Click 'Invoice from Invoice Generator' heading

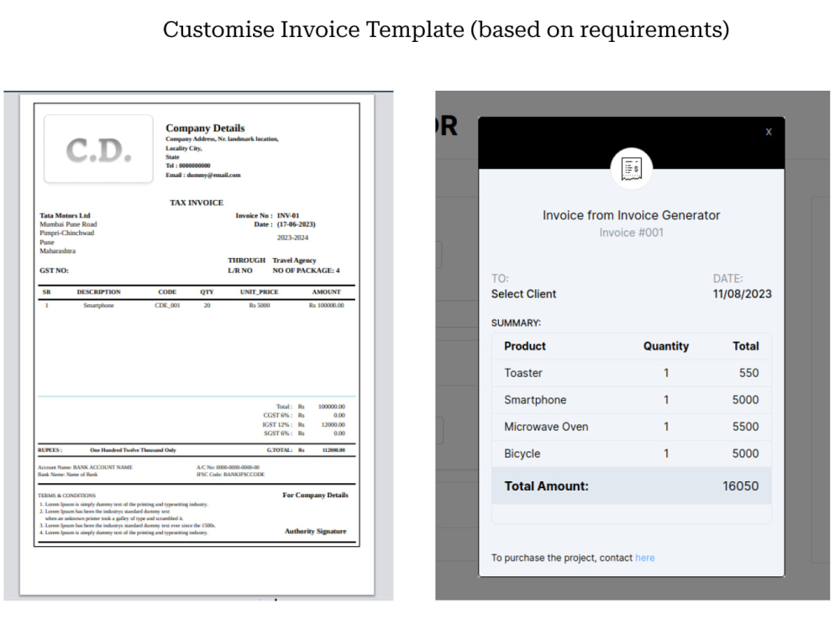[x=631, y=215]
